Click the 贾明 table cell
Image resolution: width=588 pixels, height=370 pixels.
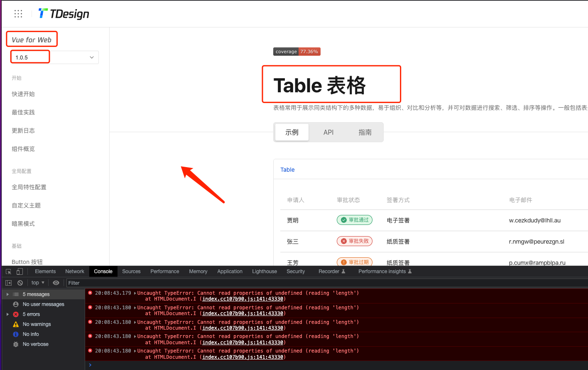(293, 220)
